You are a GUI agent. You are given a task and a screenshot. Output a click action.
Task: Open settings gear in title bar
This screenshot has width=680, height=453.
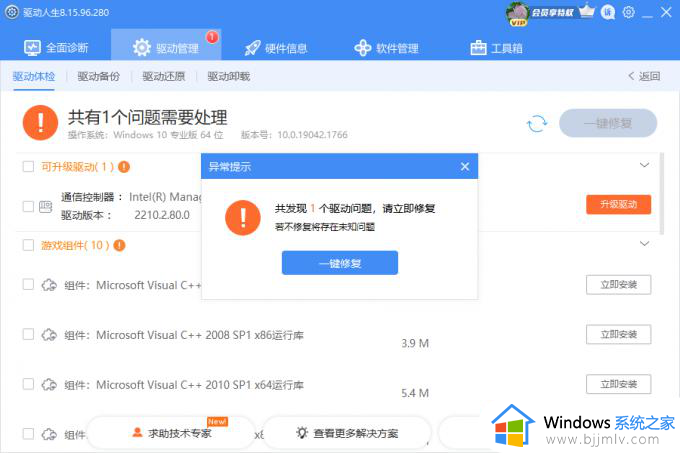click(628, 12)
